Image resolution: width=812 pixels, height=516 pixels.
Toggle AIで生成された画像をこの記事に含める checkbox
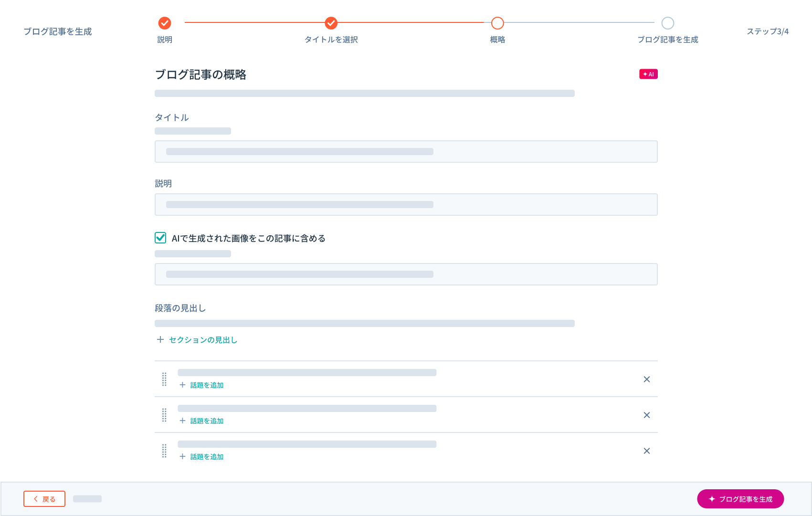click(160, 238)
